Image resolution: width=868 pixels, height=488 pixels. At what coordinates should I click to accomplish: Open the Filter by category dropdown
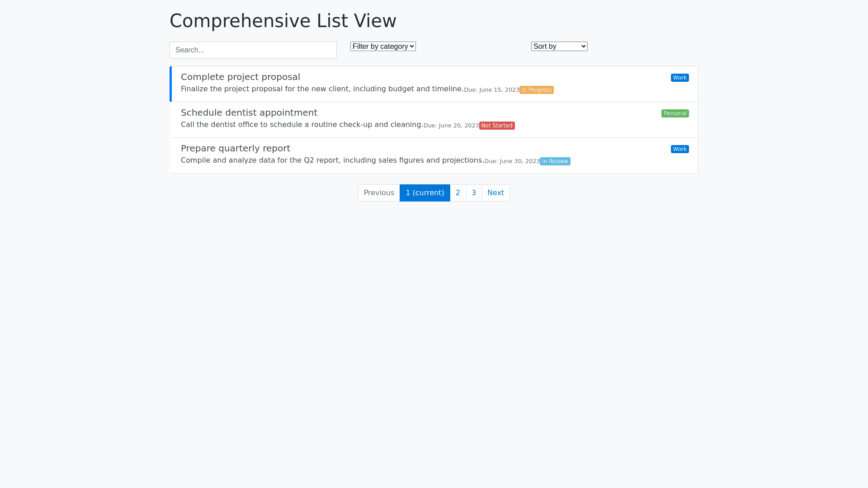click(383, 47)
